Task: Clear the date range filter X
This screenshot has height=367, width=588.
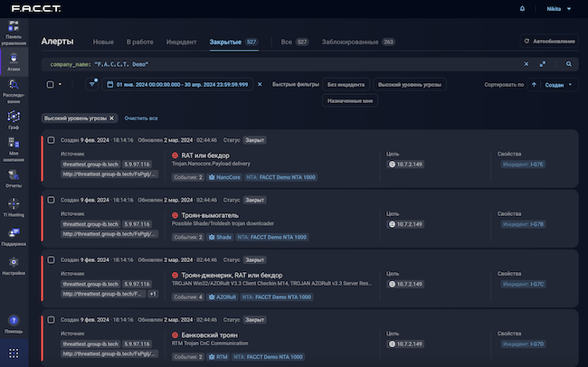Action: pos(260,84)
